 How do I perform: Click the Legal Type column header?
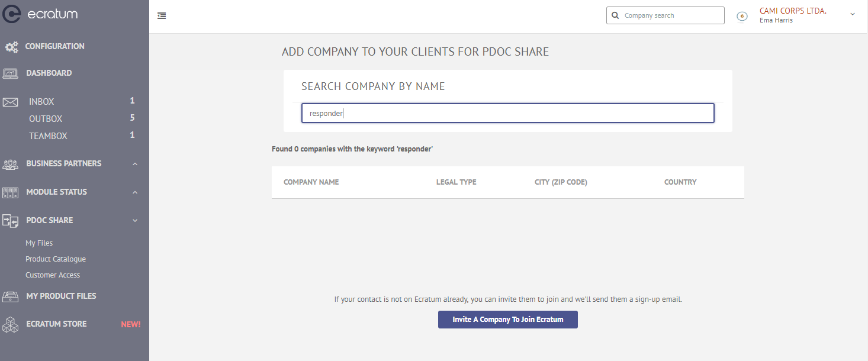tap(456, 182)
